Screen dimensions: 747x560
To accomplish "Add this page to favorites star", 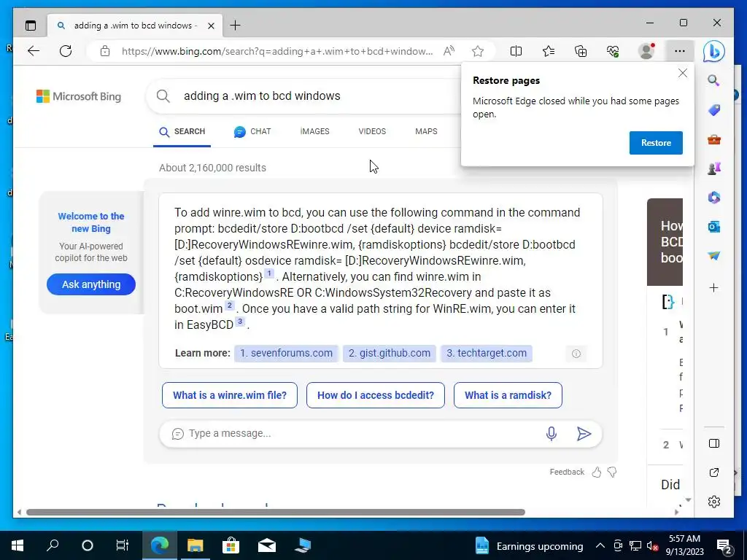I will pyautogui.click(x=478, y=51).
